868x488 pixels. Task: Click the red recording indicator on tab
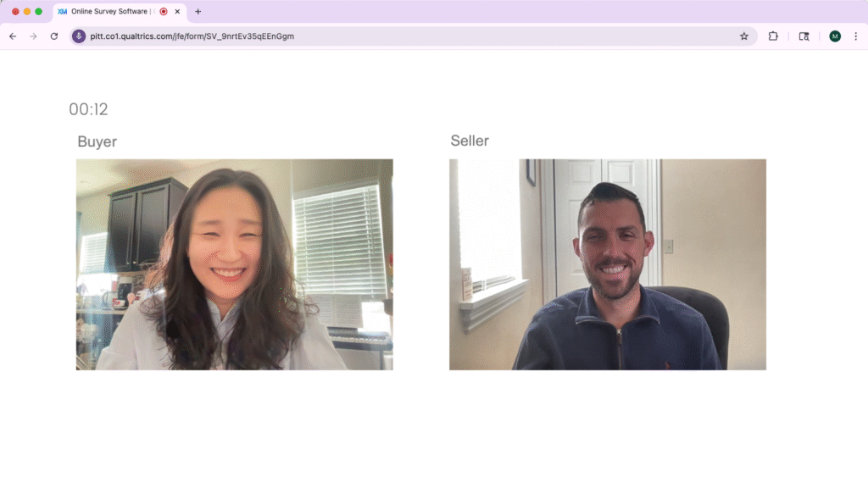tap(164, 12)
